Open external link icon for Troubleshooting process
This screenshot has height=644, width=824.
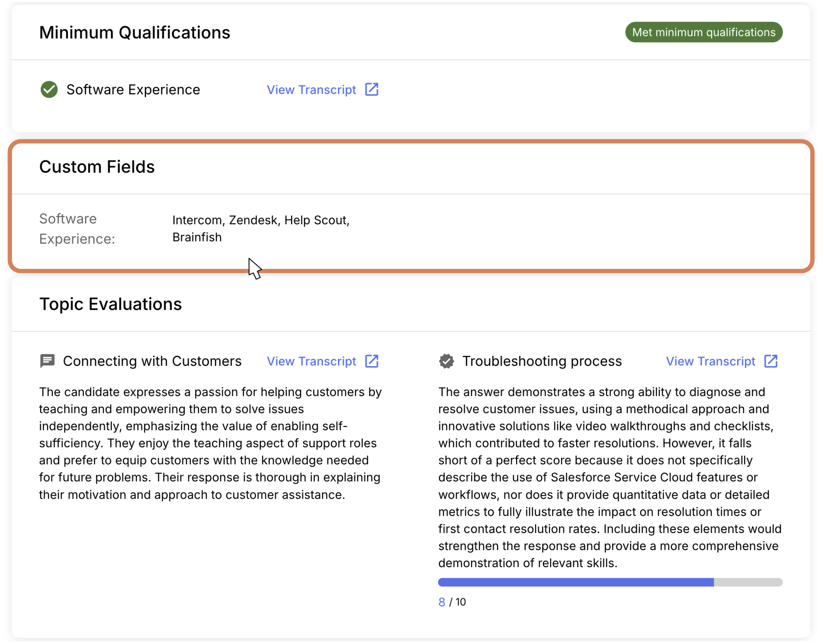pyautogui.click(x=771, y=361)
